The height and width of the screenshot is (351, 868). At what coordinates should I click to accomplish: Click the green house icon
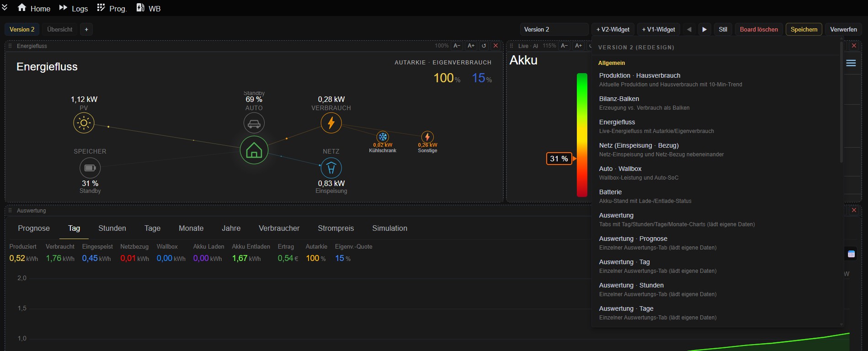[x=254, y=150]
